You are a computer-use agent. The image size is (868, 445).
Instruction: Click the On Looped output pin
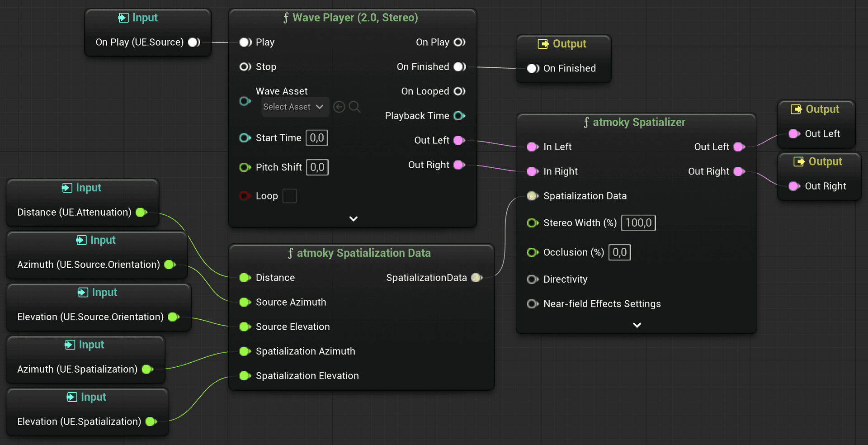coord(459,91)
